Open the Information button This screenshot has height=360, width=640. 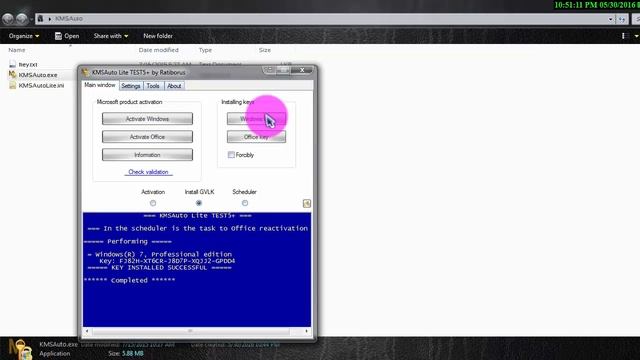[147, 155]
